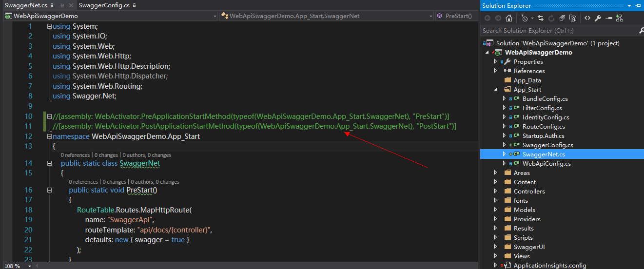644x269 pixels.
Task: Click the Properties wrench icon
Action: point(598,18)
